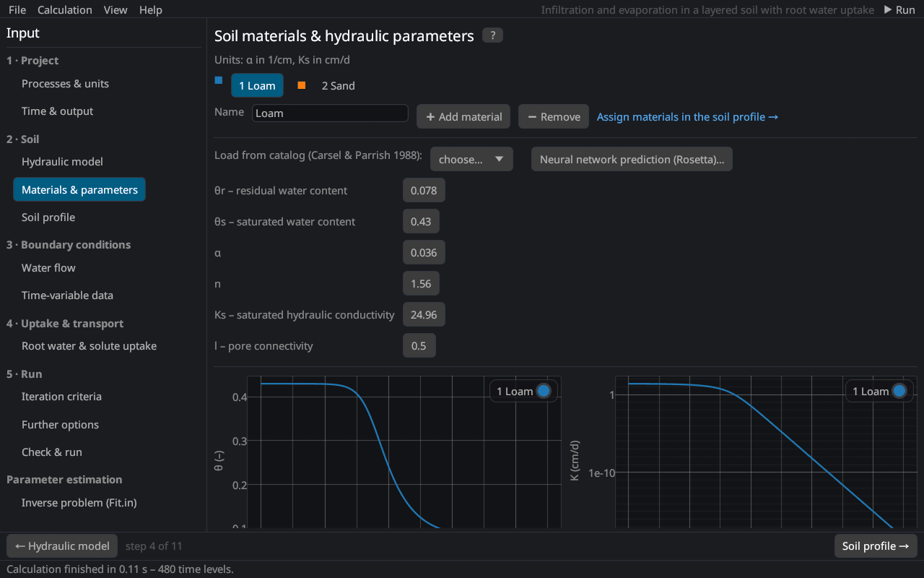The image size is (924, 578).
Task: Open Neural network prediction (Rosetta)
Action: point(632,159)
